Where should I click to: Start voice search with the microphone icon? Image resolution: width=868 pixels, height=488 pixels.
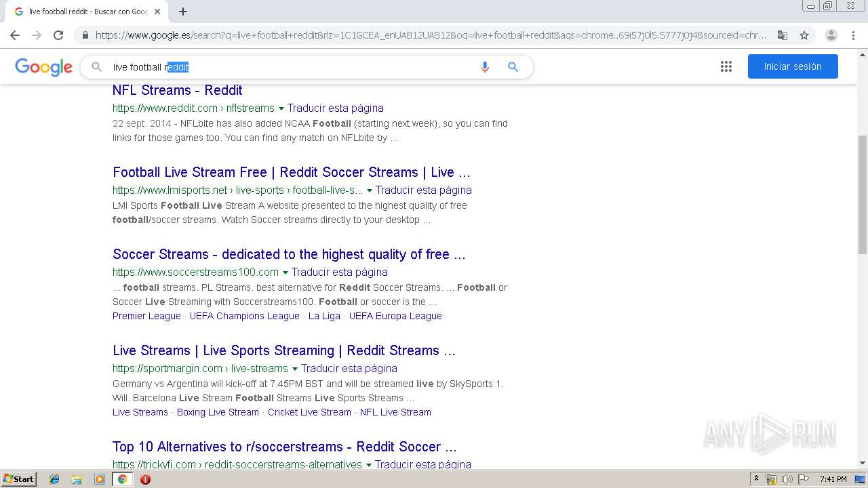click(485, 66)
